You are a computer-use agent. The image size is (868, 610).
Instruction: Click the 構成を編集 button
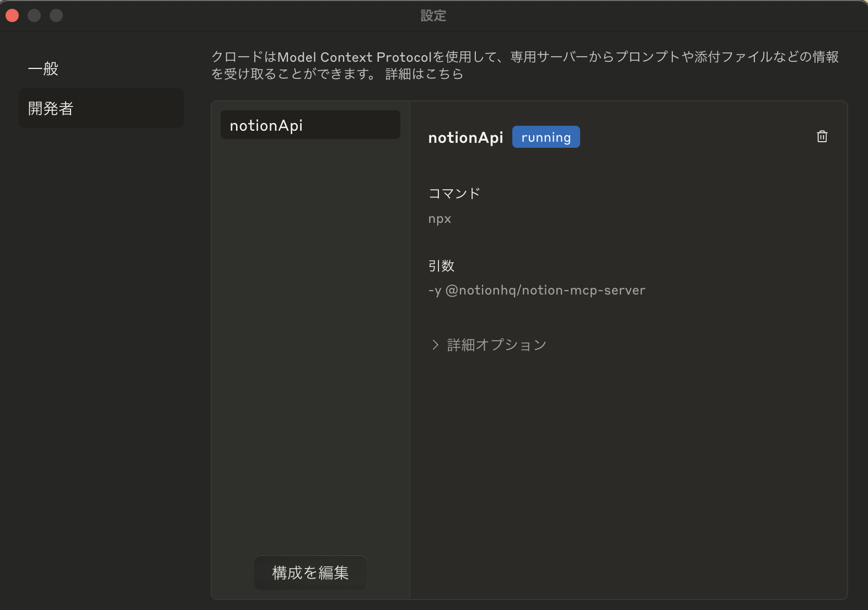click(x=310, y=572)
